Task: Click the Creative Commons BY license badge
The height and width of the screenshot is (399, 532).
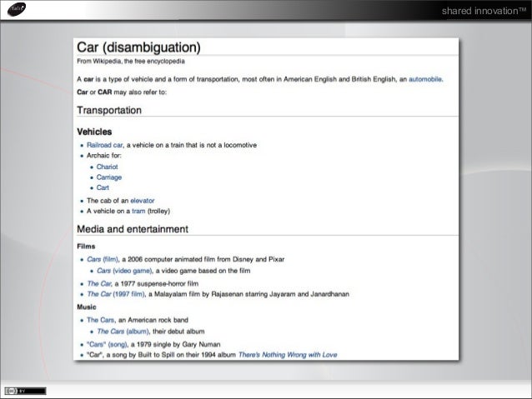Action: [x=25, y=391]
